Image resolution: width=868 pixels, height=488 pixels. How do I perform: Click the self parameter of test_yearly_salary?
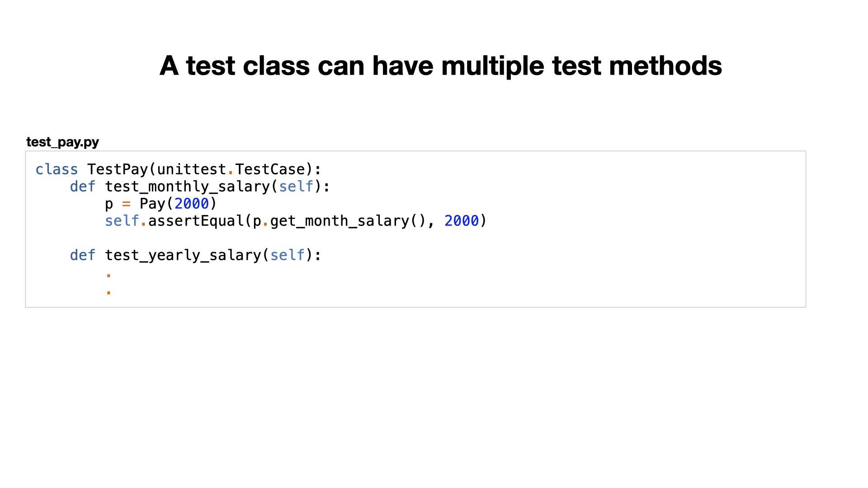click(x=288, y=255)
